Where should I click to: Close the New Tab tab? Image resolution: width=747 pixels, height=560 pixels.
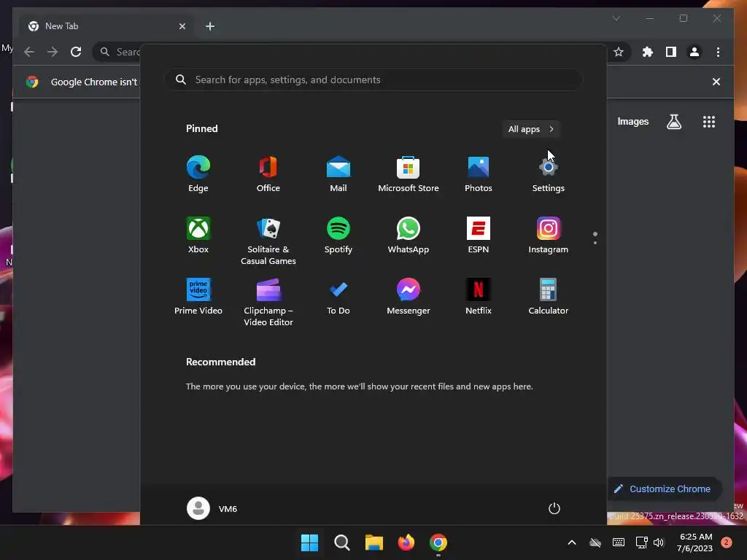tap(182, 26)
